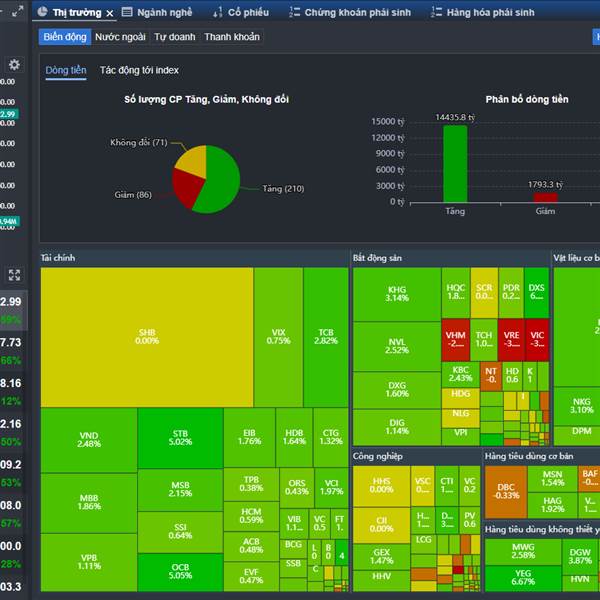This screenshot has width=600, height=600.
Task: Click the fullscreen arrows icon at top left
Action: coord(17,11)
